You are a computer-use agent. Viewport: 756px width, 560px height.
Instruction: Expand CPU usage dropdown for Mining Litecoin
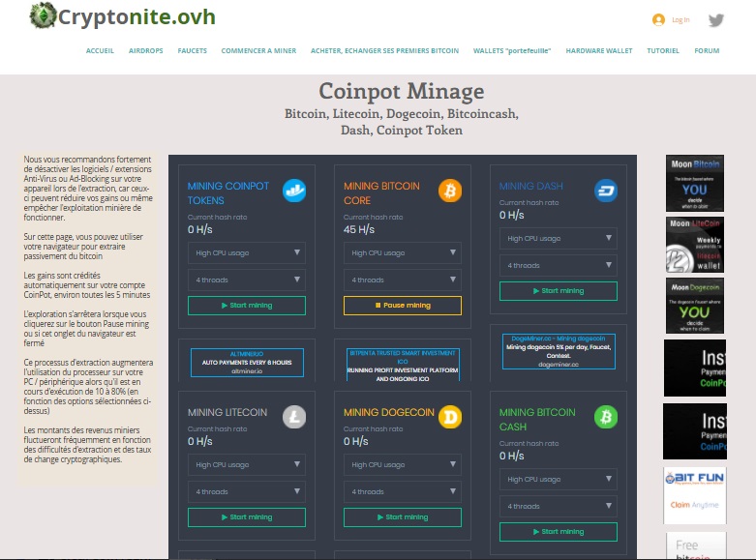[247, 464]
